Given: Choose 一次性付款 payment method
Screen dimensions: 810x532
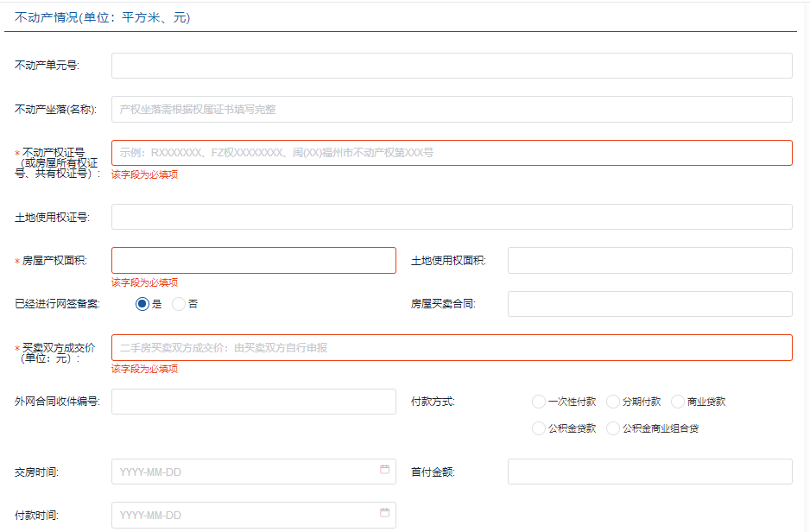Looking at the screenshot, I should tap(539, 402).
